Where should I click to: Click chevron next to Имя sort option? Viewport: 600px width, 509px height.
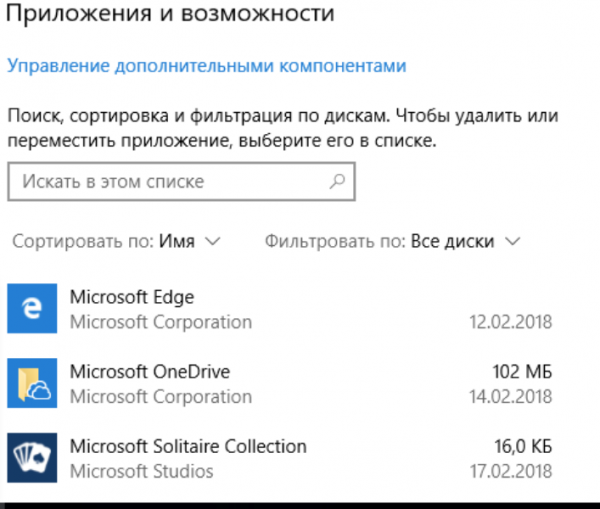click(x=213, y=241)
